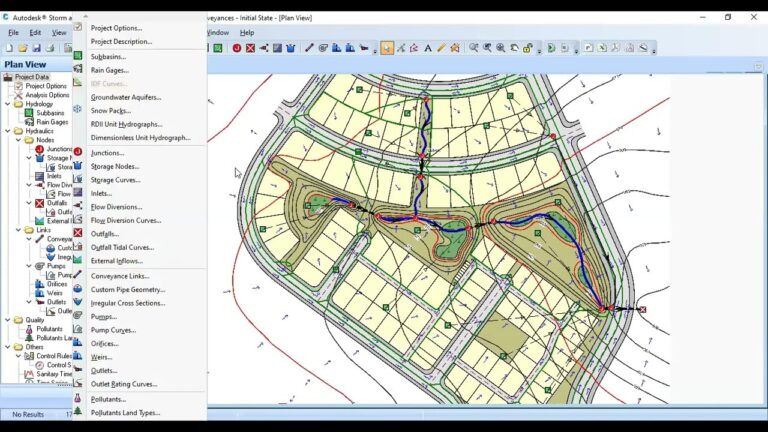Select Project Data root in tree

tap(31, 77)
